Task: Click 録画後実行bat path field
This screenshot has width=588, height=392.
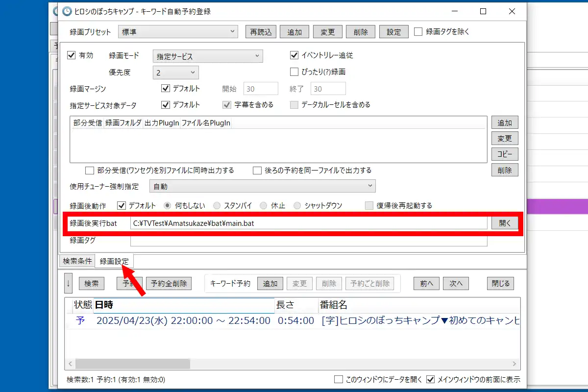Action: click(x=309, y=223)
